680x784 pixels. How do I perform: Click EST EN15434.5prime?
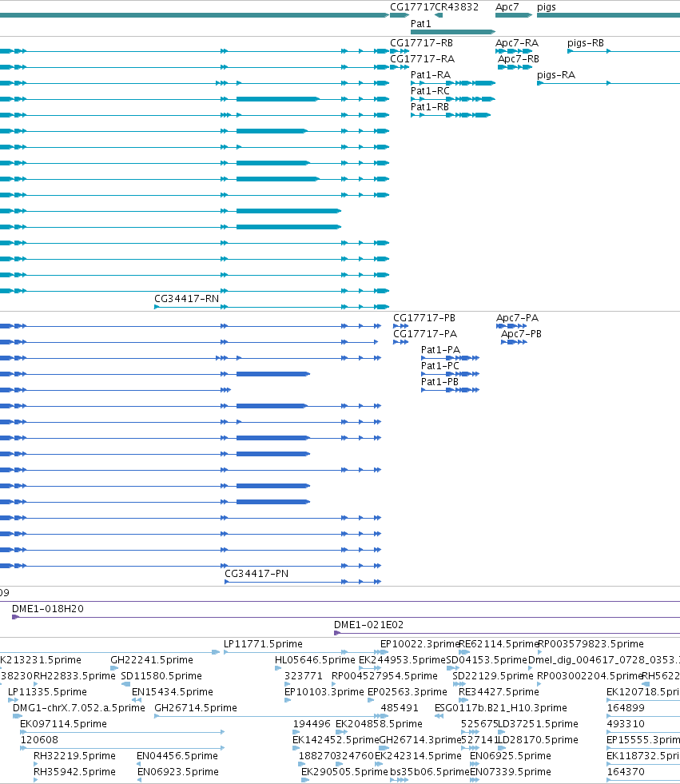(x=173, y=692)
